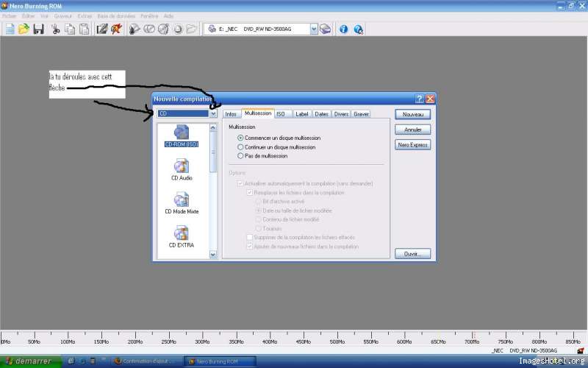Image resolution: width=588 pixels, height=368 pixels.
Task: Click the Copy toolbar icon
Action: coord(70,29)
